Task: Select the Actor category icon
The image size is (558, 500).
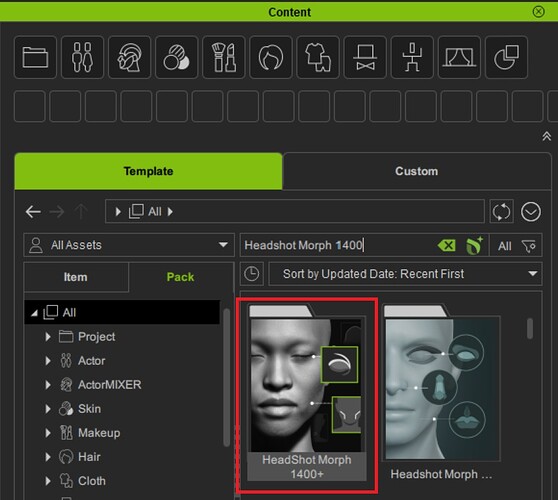Action: (82, 57)
